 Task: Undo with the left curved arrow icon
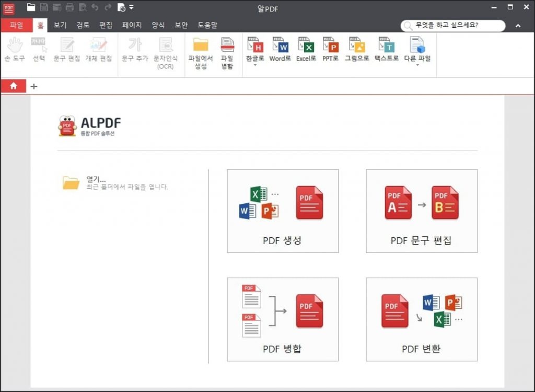click(x=95, y=7)
